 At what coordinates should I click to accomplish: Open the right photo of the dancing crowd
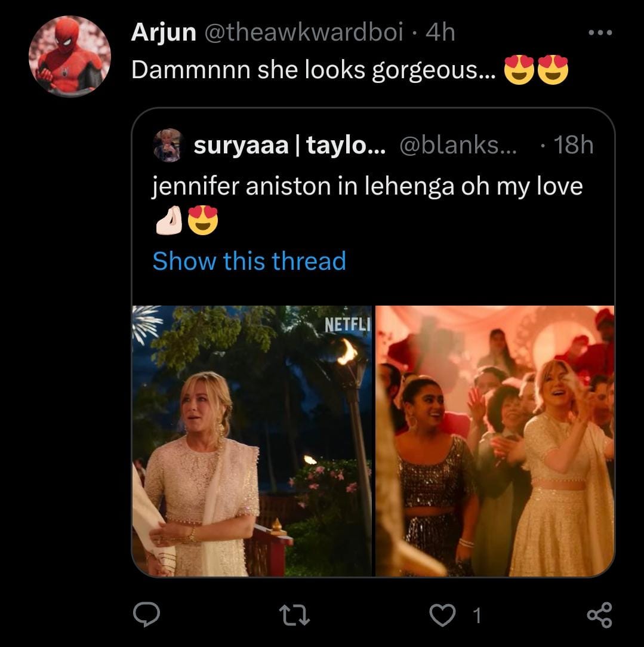pyautogui.click(x=495, y=440)
